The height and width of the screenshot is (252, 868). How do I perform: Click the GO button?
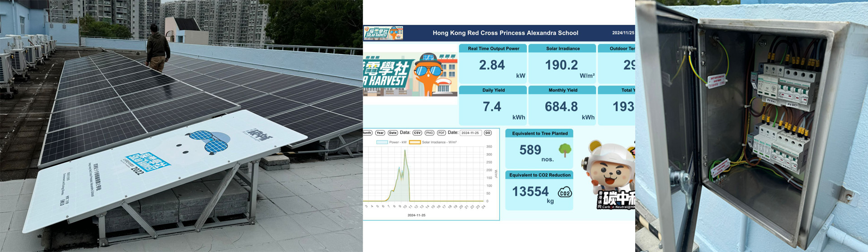(488, 133)
